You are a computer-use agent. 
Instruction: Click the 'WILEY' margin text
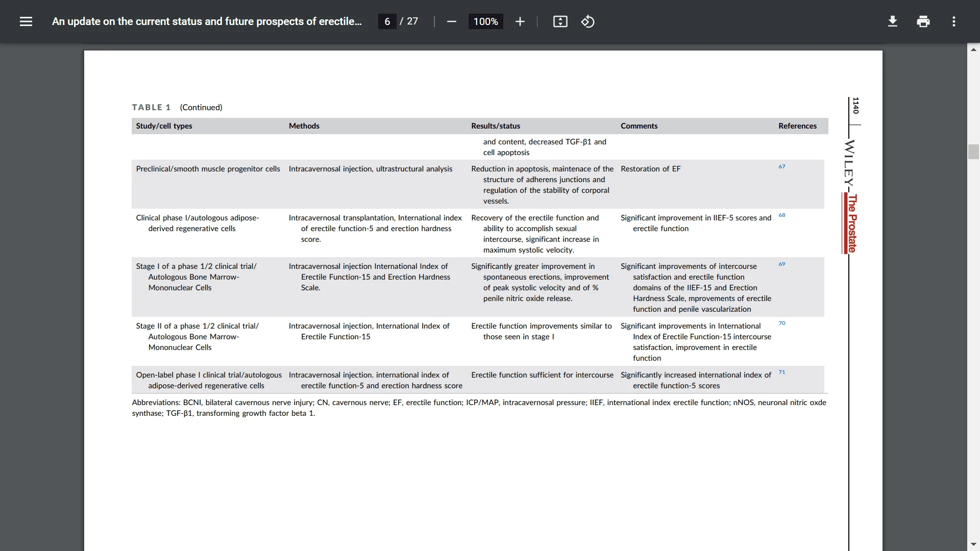pyautogui.click(x=849, y=163)
